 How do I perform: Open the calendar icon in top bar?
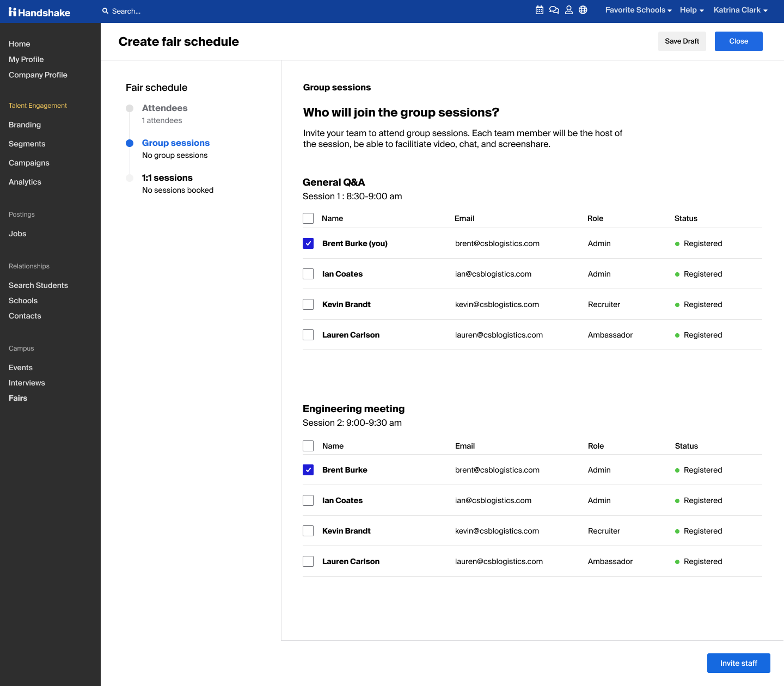click(540, 10)
